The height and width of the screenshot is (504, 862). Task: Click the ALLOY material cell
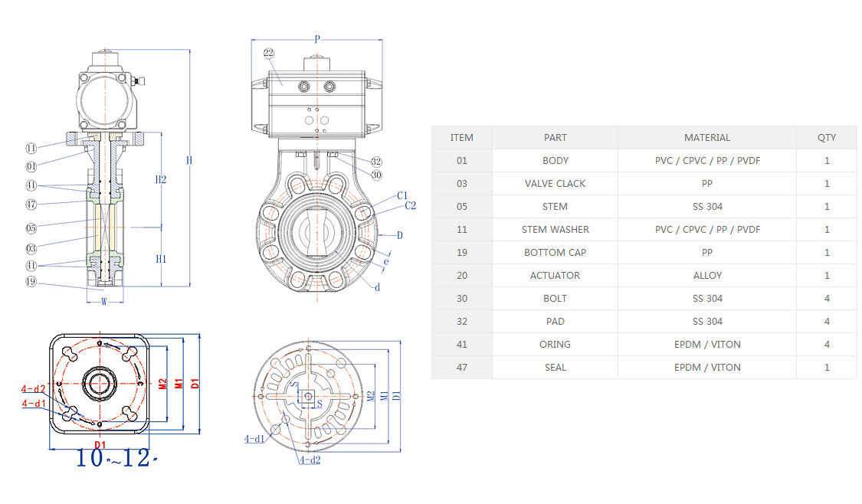click(706, 276)
